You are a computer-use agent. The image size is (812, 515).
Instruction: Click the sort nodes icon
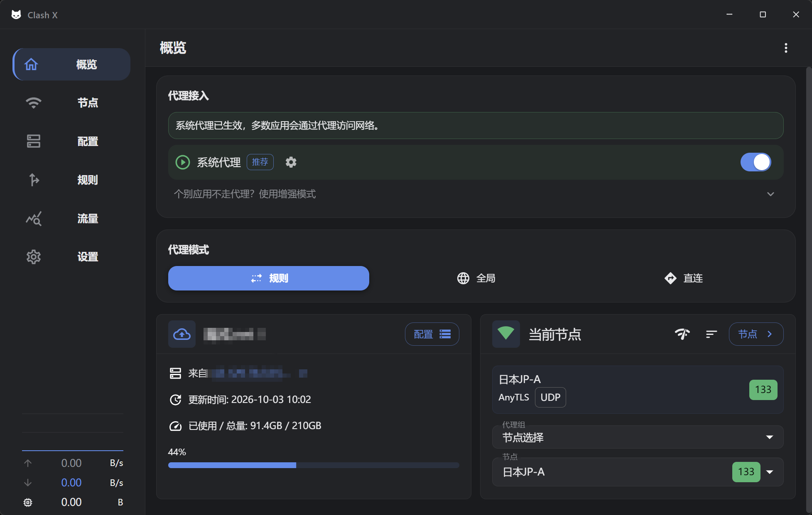click(x=711, y=334)
